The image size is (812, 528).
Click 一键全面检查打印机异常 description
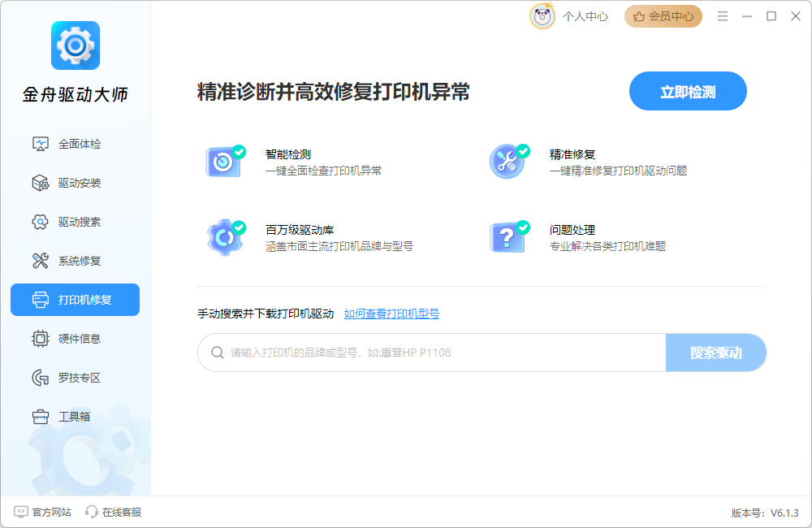click(324, 171)
